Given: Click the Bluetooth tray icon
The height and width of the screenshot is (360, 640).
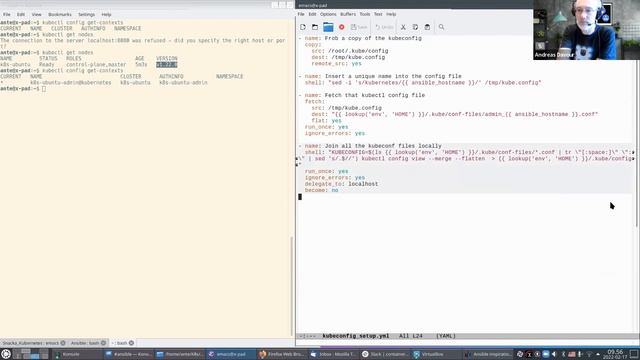Looking at the screenshot, I should click(x=563, y=354).
